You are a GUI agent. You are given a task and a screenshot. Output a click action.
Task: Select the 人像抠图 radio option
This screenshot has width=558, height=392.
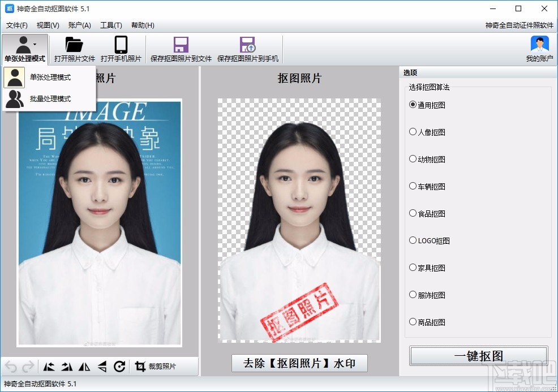pos(427,132)
